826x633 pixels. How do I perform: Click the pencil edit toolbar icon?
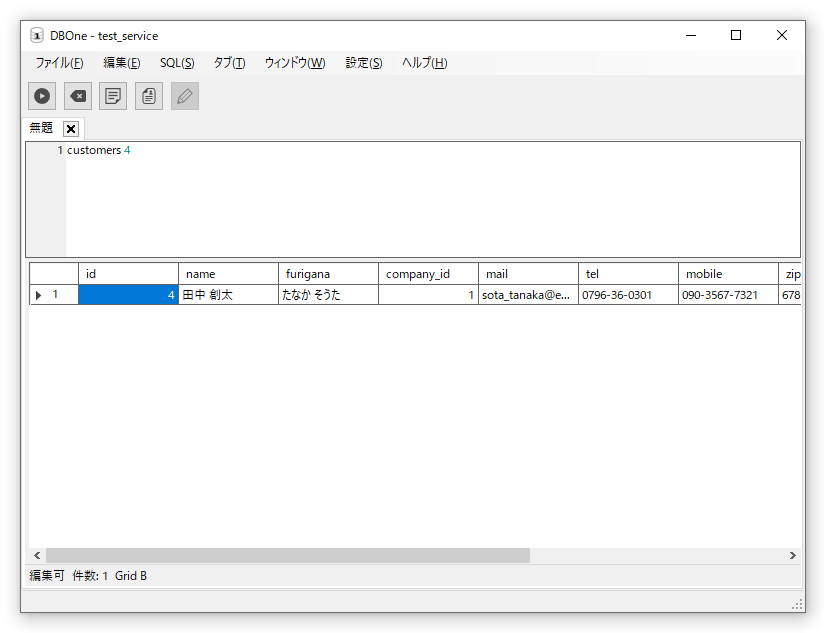(185, 96)
